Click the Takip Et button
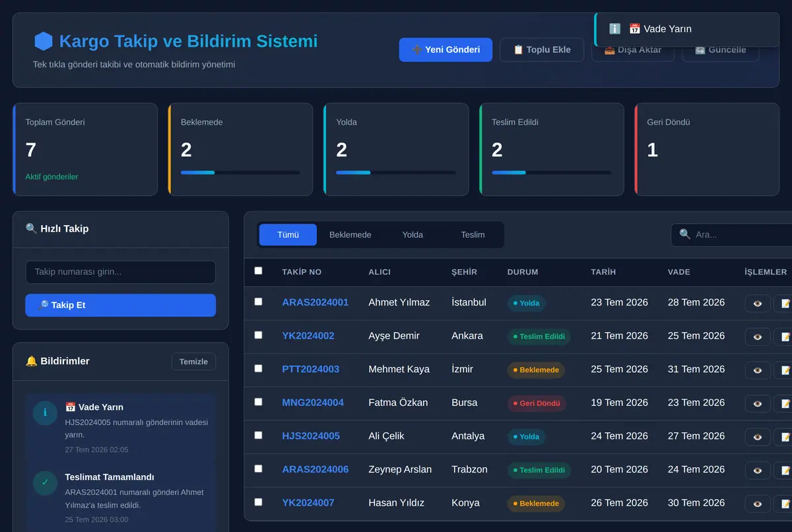Image resolution: width=792 pixels, height=532 pixels. click(x=121, y=305)
